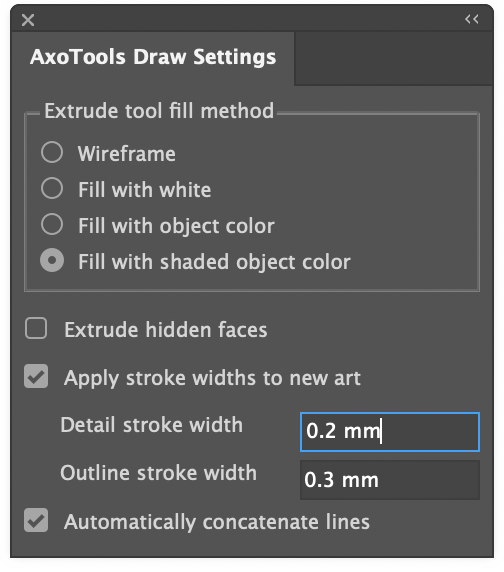Collapse panel using double chevron icon
The height and width of the screenshot is (572, 504).
tap(472, 19)
